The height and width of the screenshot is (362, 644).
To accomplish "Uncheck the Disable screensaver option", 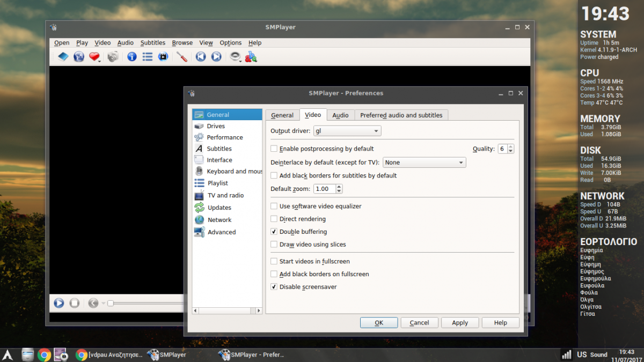I will (274, 287).
